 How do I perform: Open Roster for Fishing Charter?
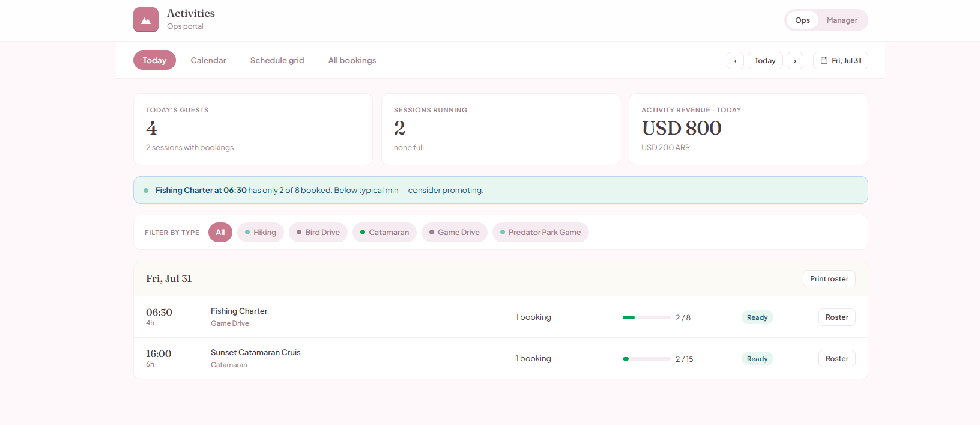[x=837, y=317]
